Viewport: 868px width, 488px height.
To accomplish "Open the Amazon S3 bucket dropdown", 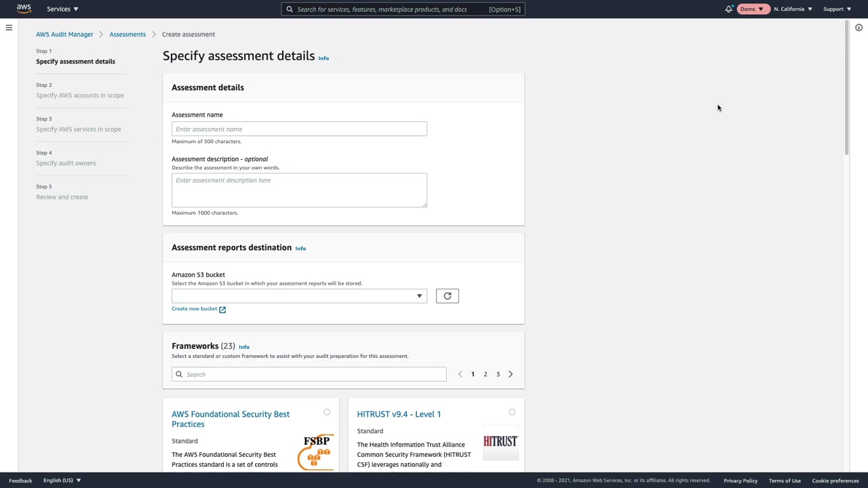I will (x=299, y=296).
